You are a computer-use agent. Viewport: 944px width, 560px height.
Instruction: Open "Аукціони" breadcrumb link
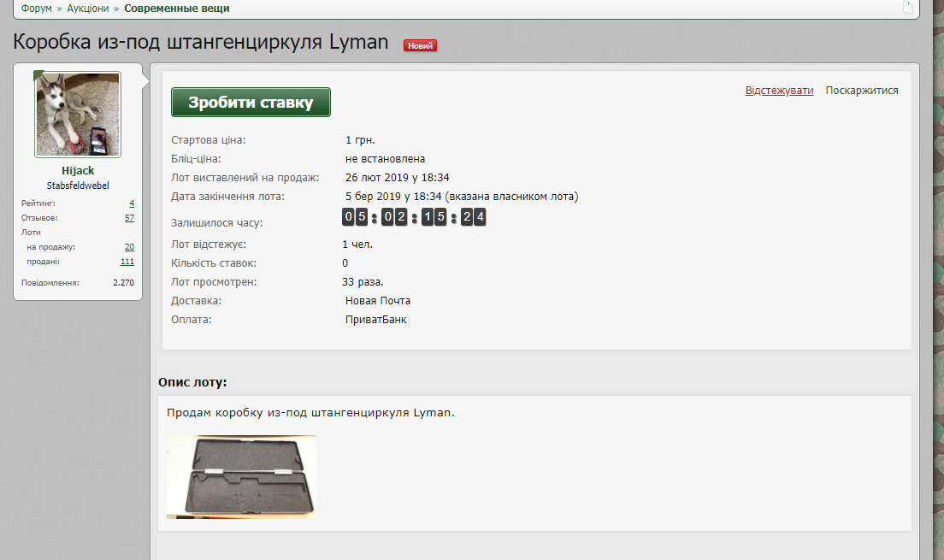87,9
